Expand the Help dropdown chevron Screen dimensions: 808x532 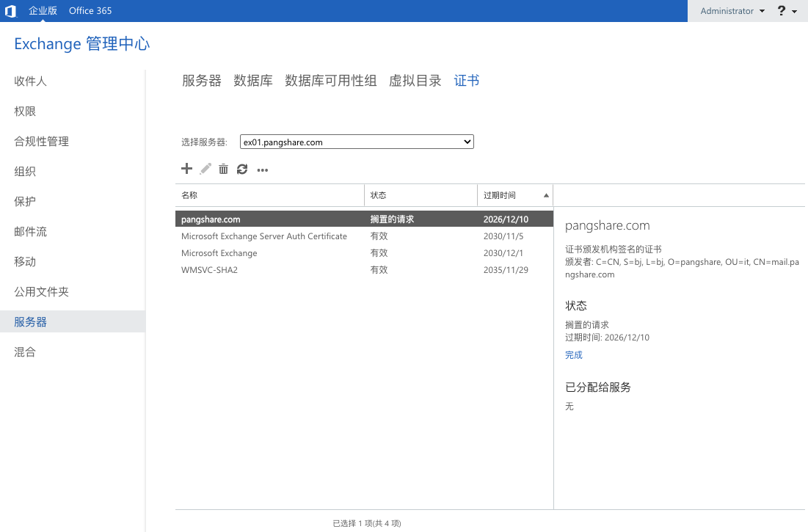(x=795, y=10)
